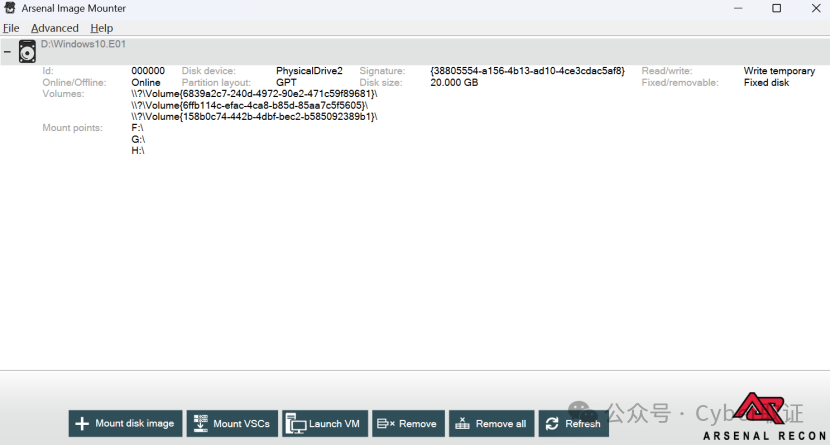Click the Online/Offline label
The image size is (830, 446).
(74, 83)
